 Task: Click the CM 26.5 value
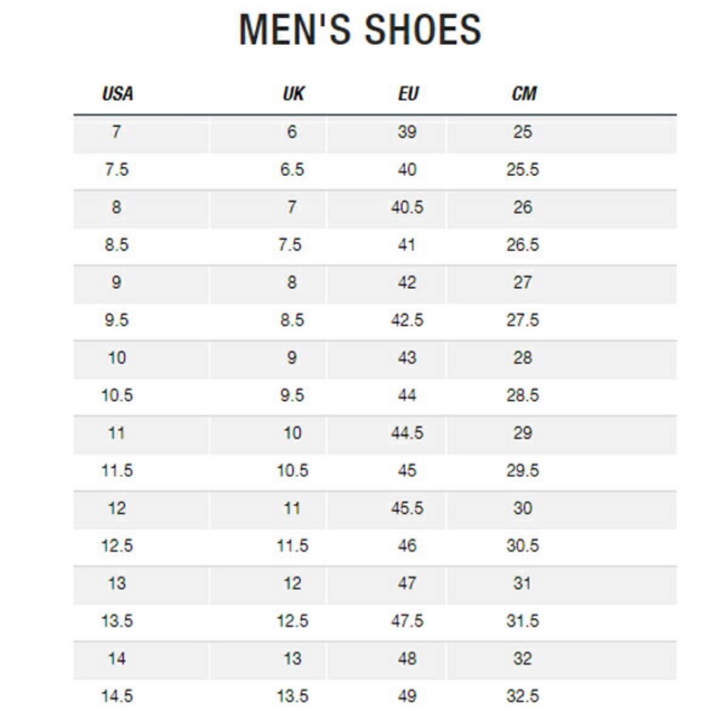point(522,244)
